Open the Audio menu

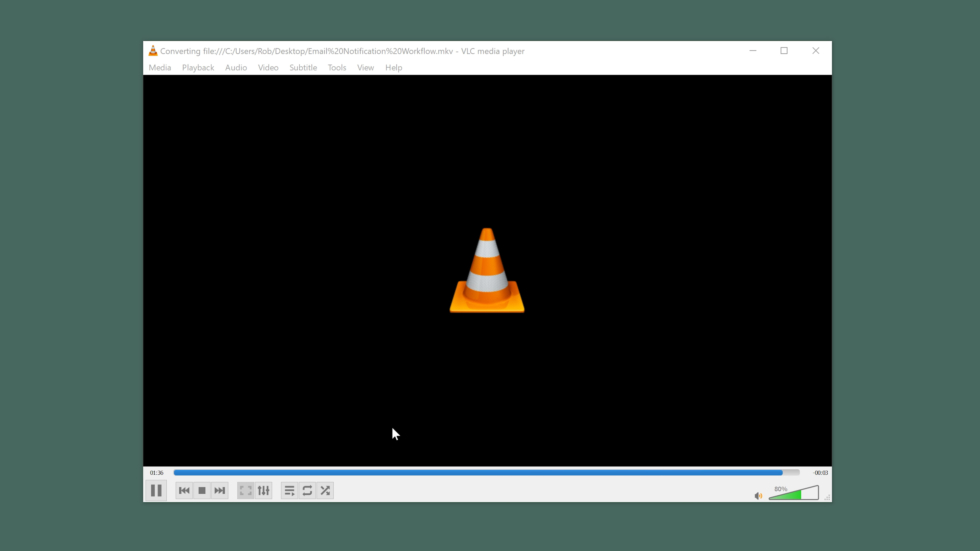[236, 68]
